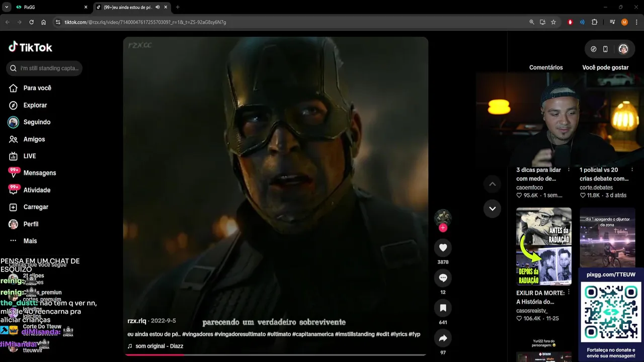644x362 pixels.
Task: Open #imstillstanding hashtag
Action: point(355,334)
